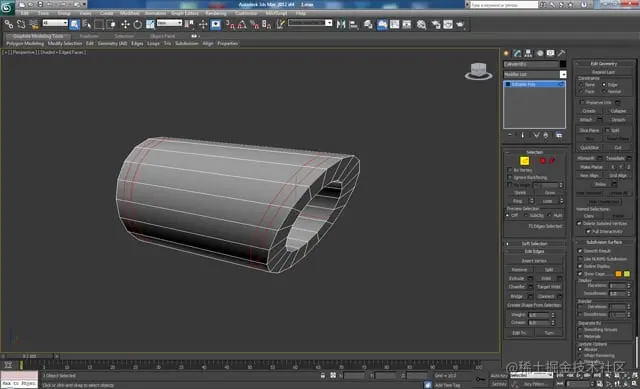Switch to the Utilities command panel
The image size is (640, 389).
pos(562,53)
